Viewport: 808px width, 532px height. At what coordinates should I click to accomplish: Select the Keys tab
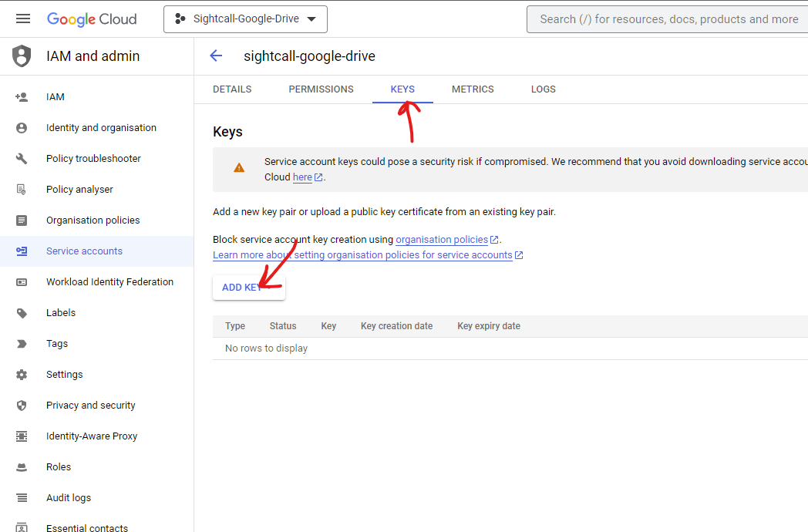(x=402, y=89)
